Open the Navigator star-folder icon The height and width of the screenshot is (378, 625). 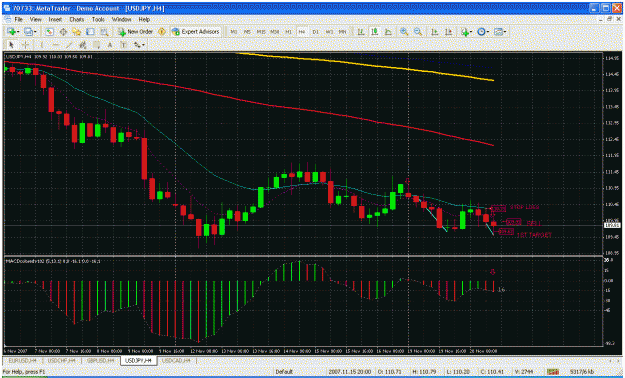77,32
